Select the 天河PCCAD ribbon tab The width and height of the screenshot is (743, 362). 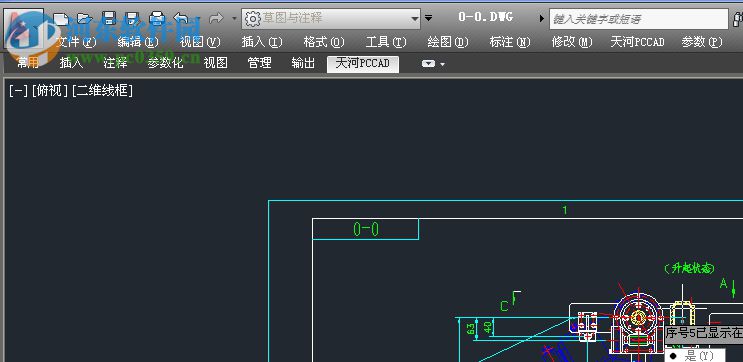point(362,63)
